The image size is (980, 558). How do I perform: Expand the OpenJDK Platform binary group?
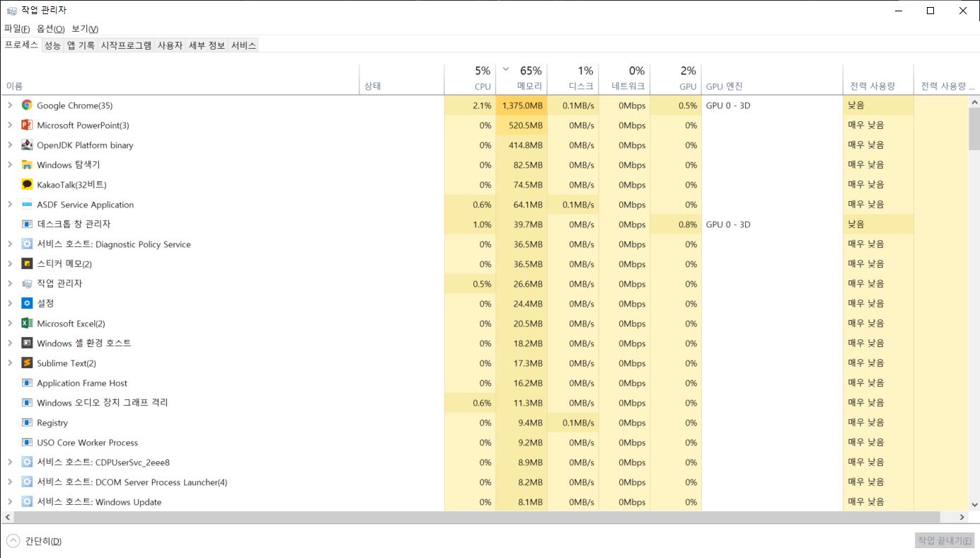(x=10, y=144)
